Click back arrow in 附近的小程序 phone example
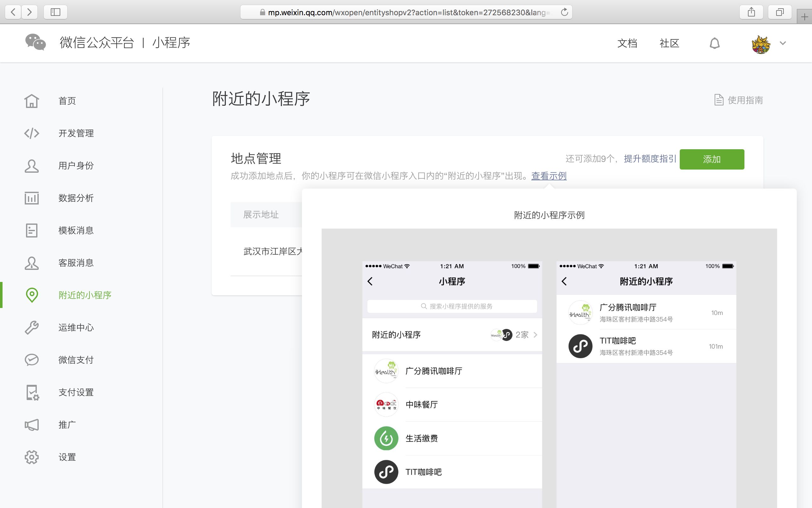Image resolution: width=812 pixels, height=508 pixels. [564, 281]
